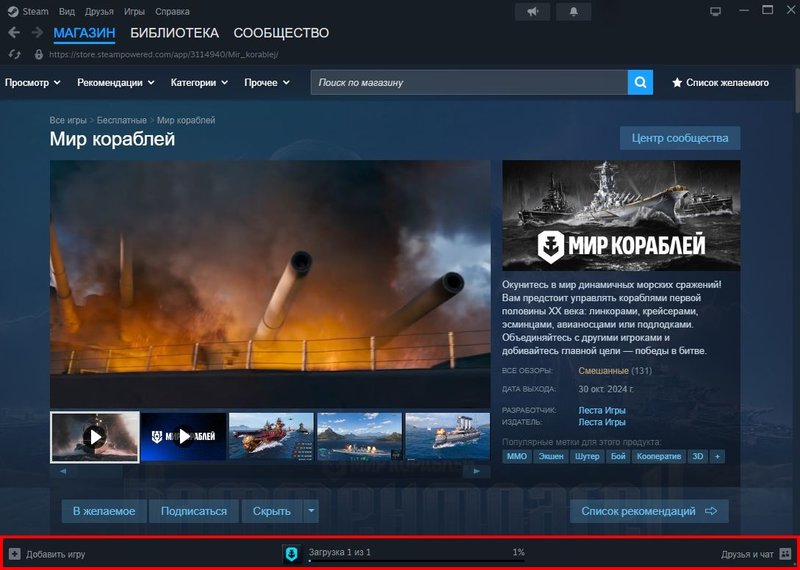The image size is (800, 570).
Task: Open the announcements megaphone icon
Action: pos(533,12)
